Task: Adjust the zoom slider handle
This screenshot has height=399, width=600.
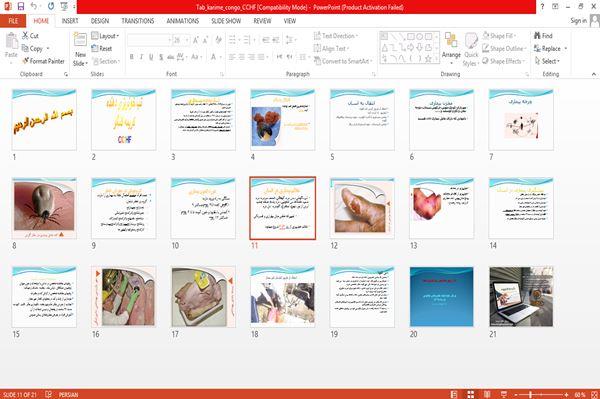Action: [531, 394]
